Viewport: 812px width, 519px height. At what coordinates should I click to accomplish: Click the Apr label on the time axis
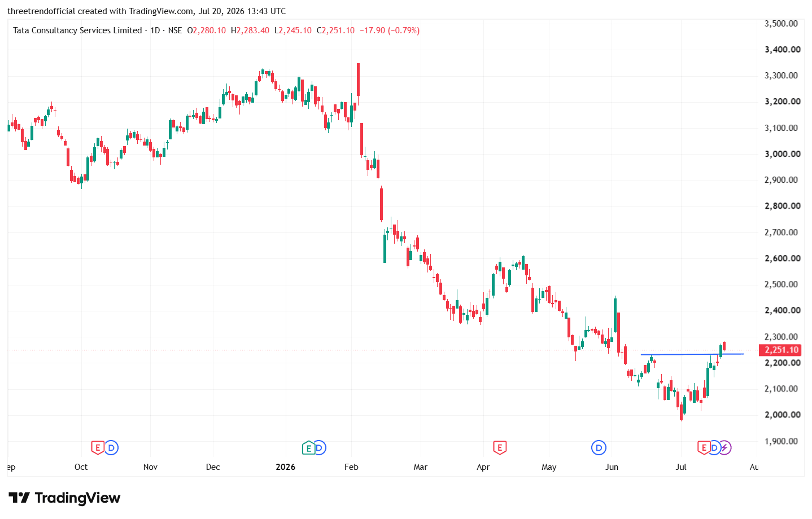(x=483, y=467)
